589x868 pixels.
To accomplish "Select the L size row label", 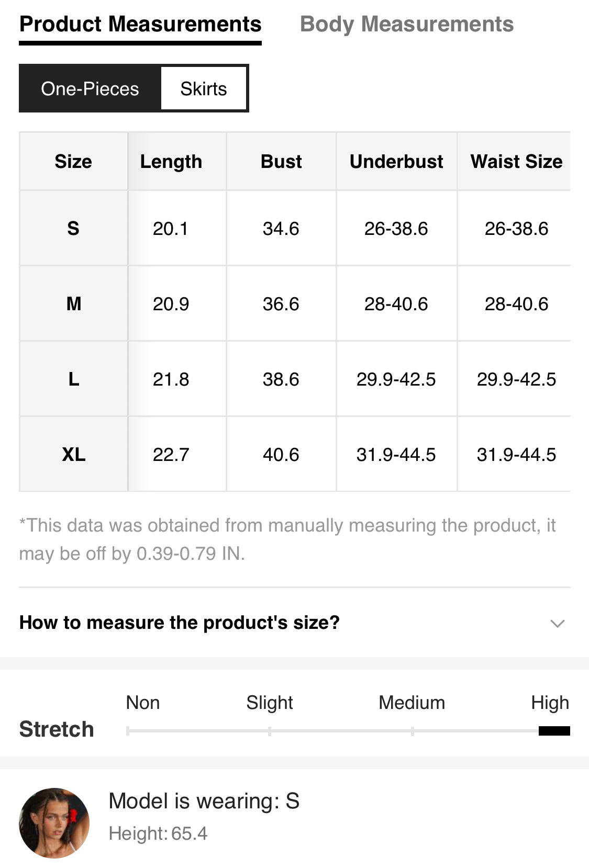I will tap(73, 379).
